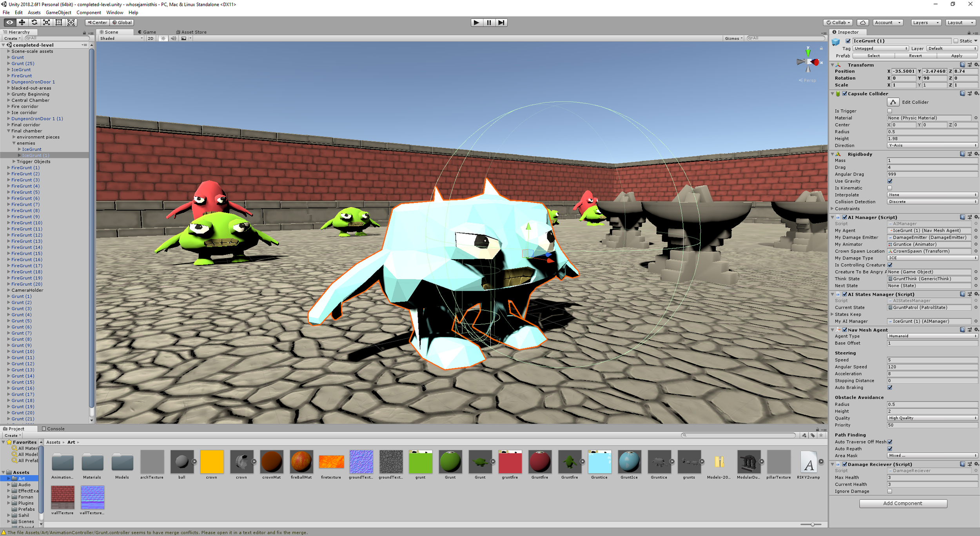Expand the Constraints section
This screenshot has height=536, width=980.
(x=833, y=209)
